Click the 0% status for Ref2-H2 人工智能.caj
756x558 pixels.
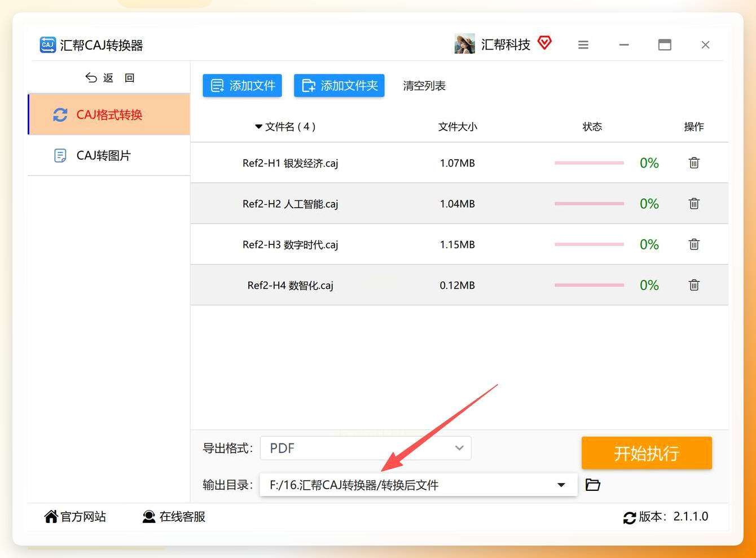click(x=649, y=204)
